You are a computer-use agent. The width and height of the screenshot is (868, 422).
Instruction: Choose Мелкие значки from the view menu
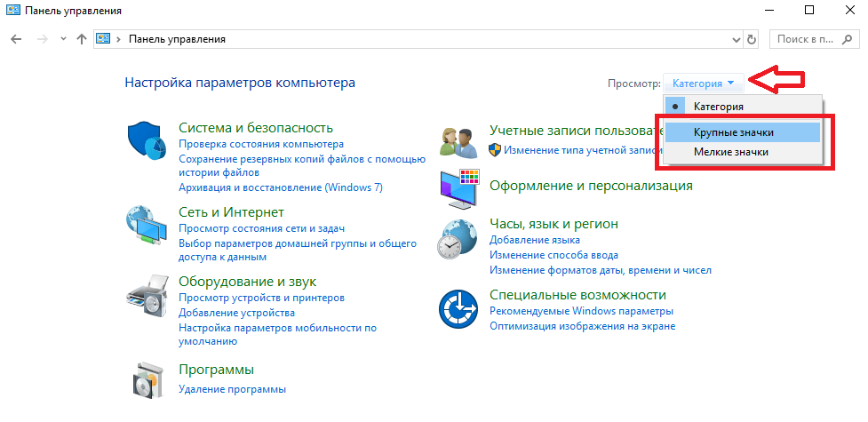(730, 152)
